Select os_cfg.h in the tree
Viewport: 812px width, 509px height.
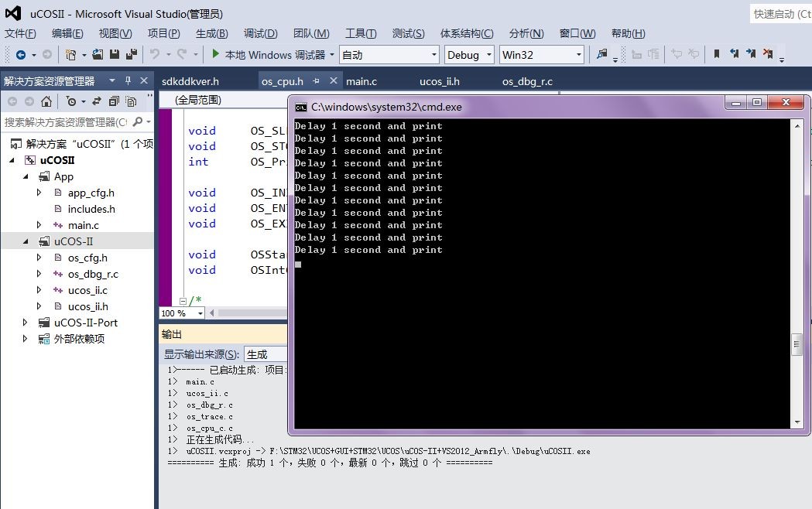coord(87,258)
